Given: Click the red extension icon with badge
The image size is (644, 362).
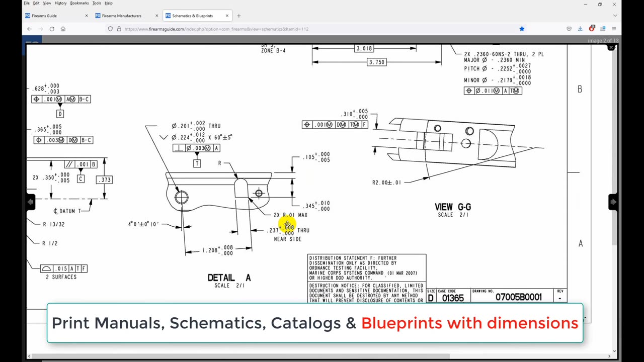Looking at the screenshot, I should [x=592, y=29].
